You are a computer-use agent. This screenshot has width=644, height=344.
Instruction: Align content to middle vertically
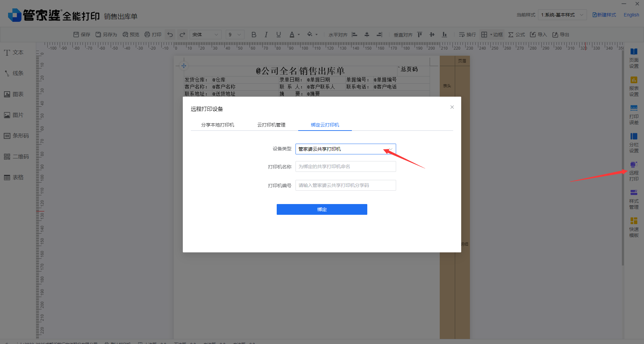point(432,35)
